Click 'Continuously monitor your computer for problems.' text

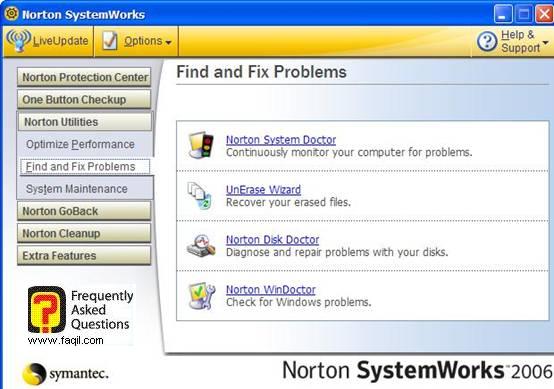point(349,153)
